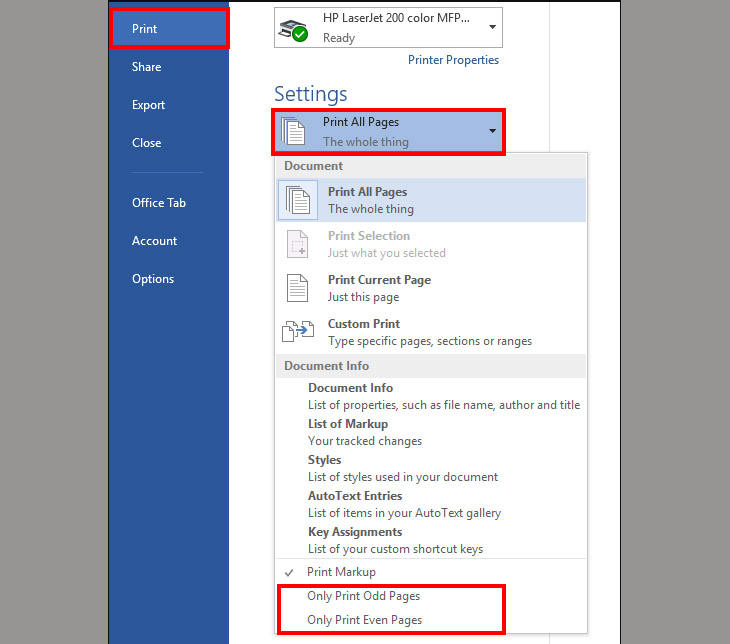Click the pages icon in the Settings combo box
Image resolution: width=730 pixels, height=644 pixels.
(x=294, y=132)
